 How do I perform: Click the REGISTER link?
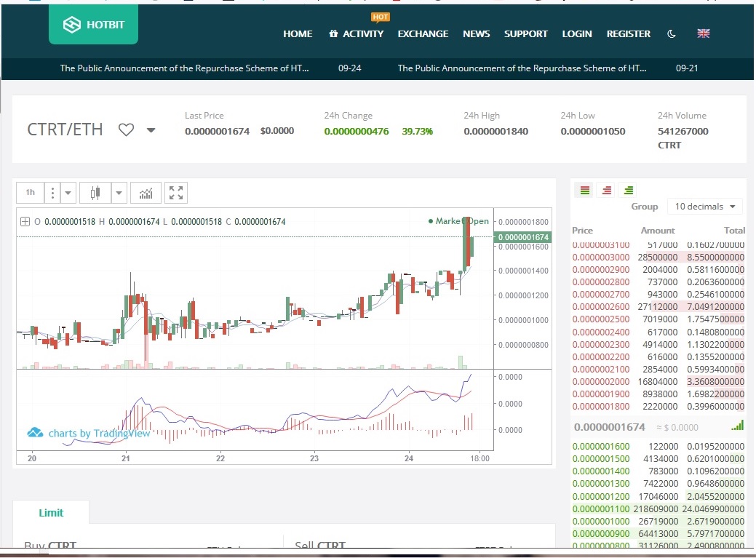click(628, 33)
